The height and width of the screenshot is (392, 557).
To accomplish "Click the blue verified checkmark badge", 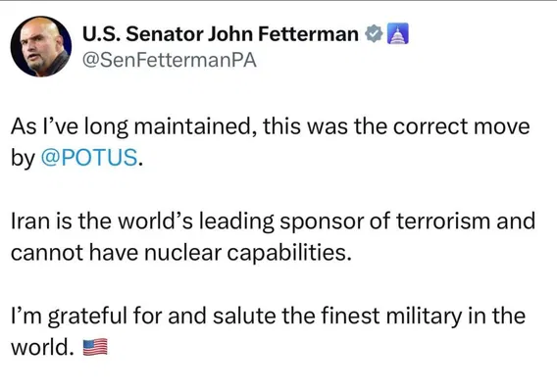I will (x=374, y=34).
